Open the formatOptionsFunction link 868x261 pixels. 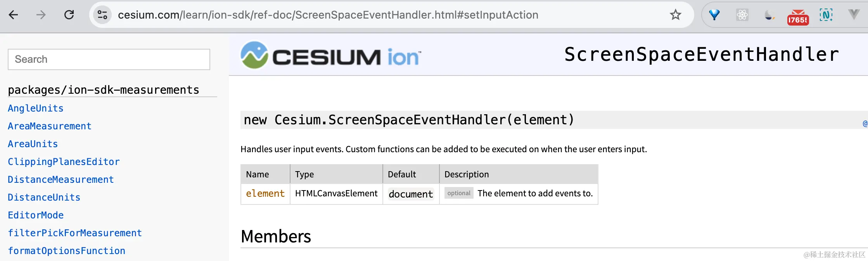66,251
